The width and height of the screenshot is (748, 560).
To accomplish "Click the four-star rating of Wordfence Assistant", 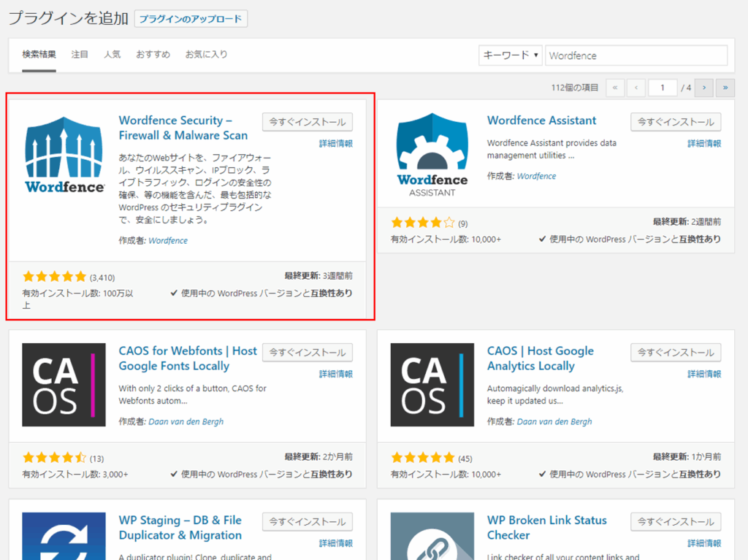I will pos(423,223).
